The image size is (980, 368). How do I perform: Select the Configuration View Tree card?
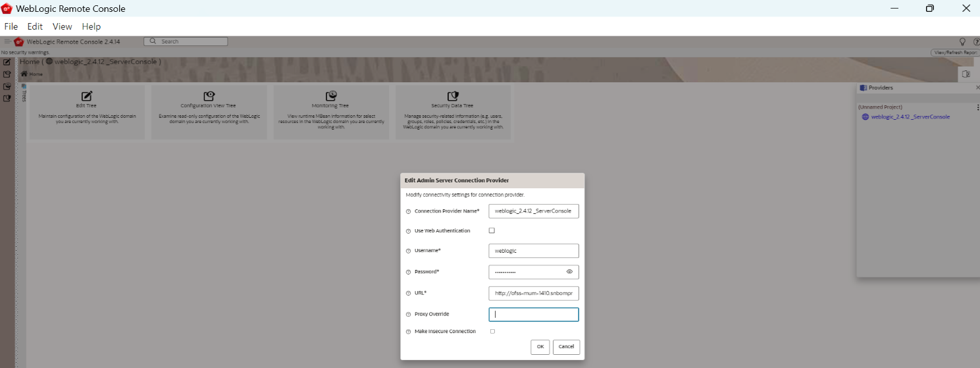point(209,112)
